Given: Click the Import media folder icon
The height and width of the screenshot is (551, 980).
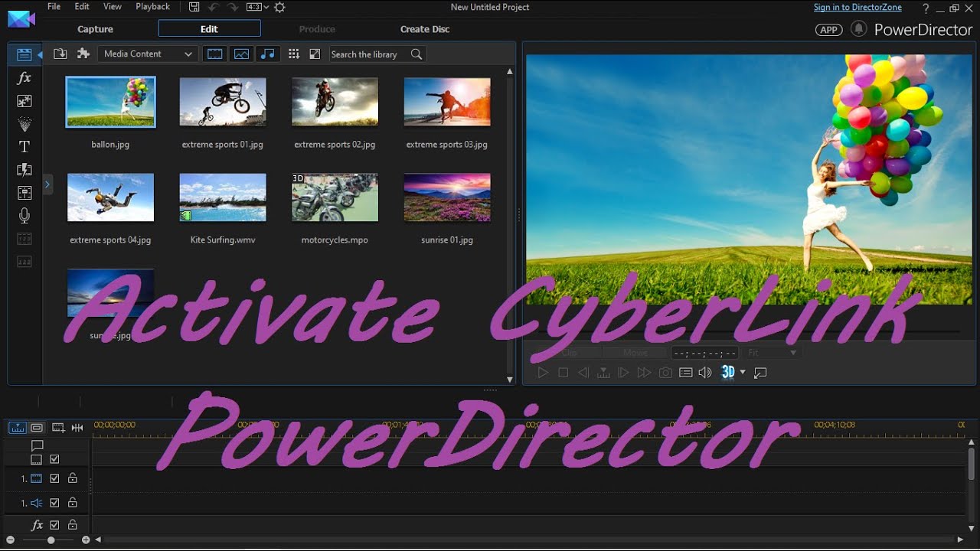Looking at the screenshot, I should pyautogui.click(x=60, y=54).
